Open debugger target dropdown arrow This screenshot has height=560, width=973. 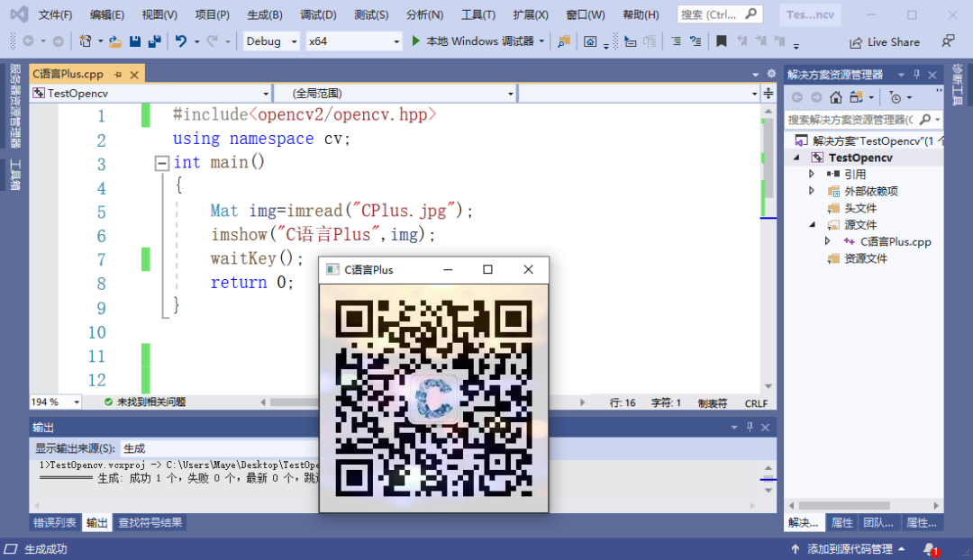[x=541, y=41]
